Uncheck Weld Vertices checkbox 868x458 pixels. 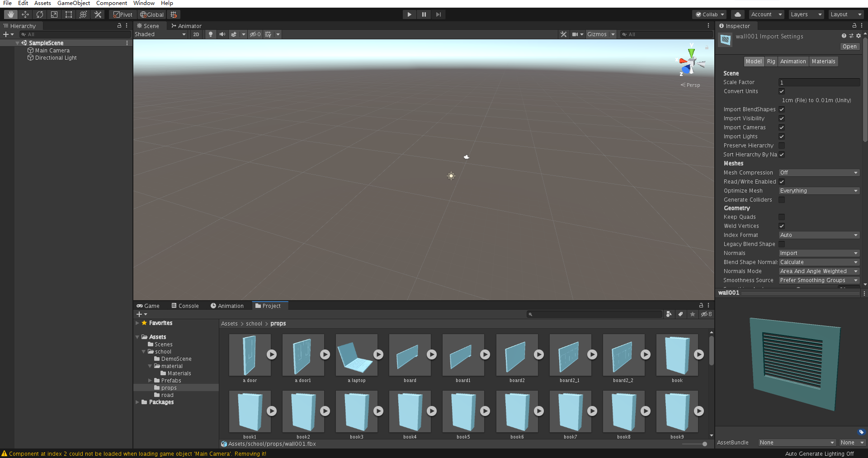[782, 226]
